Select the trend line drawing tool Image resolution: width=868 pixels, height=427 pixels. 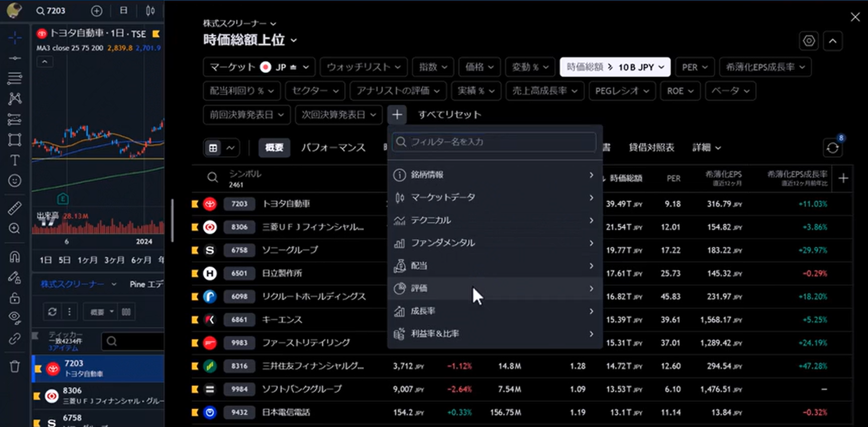tap(15, 58)
